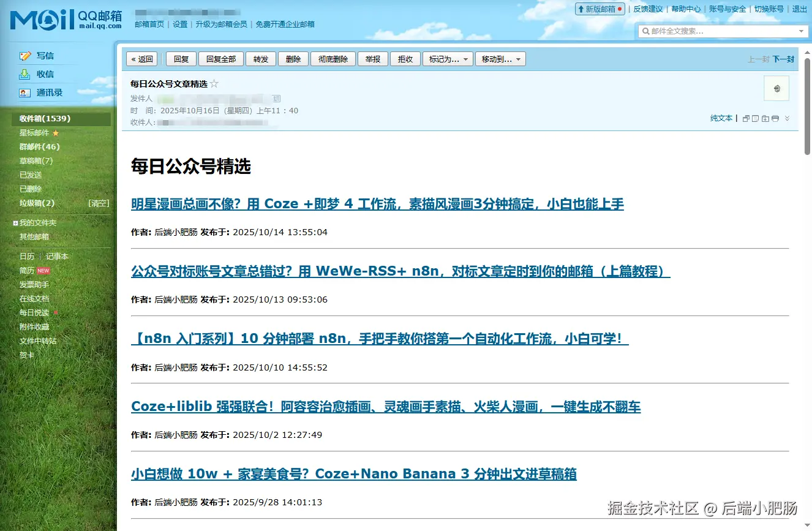The height and width of the screenshot is (531, 812).
Task: Open 群邮件(46) folder
Action: click(40, 147)
